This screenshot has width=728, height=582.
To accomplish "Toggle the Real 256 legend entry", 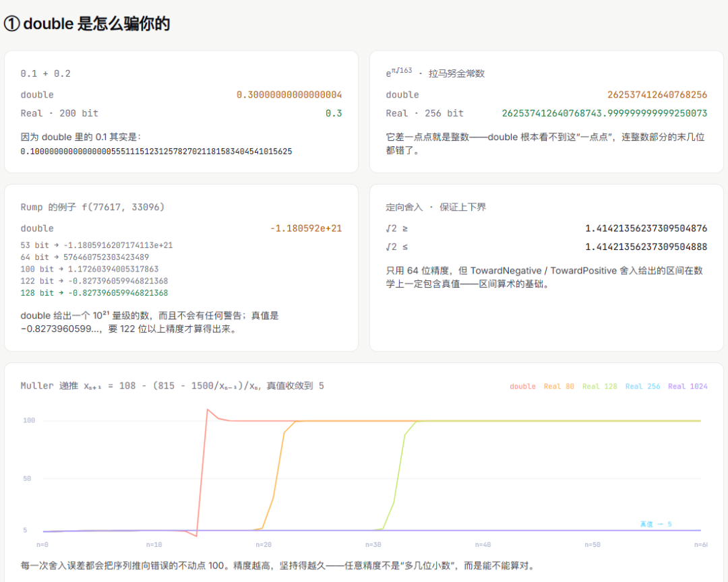I will coord(642,386).
